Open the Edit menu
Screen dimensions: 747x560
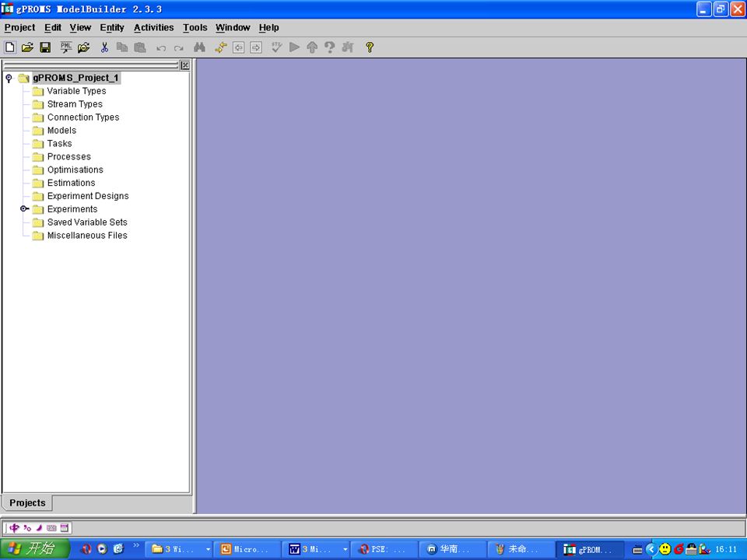pos(52,28)
